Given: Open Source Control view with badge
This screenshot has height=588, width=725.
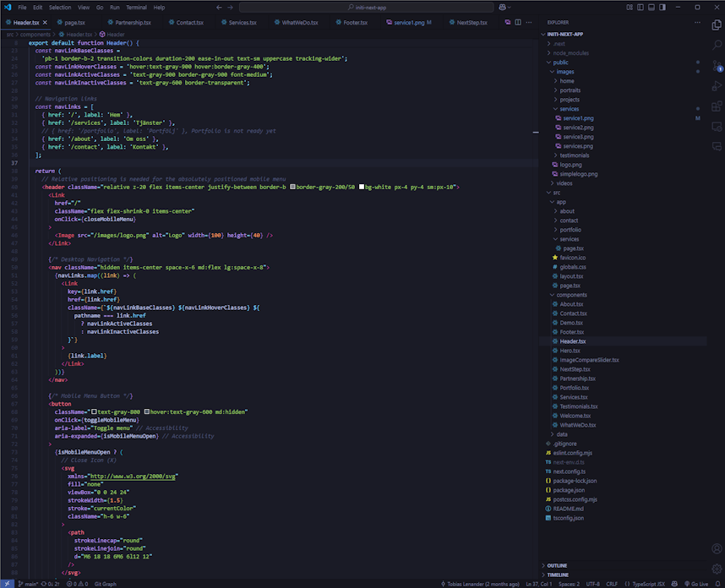Looking at the screenshot, I should [717, 66].
